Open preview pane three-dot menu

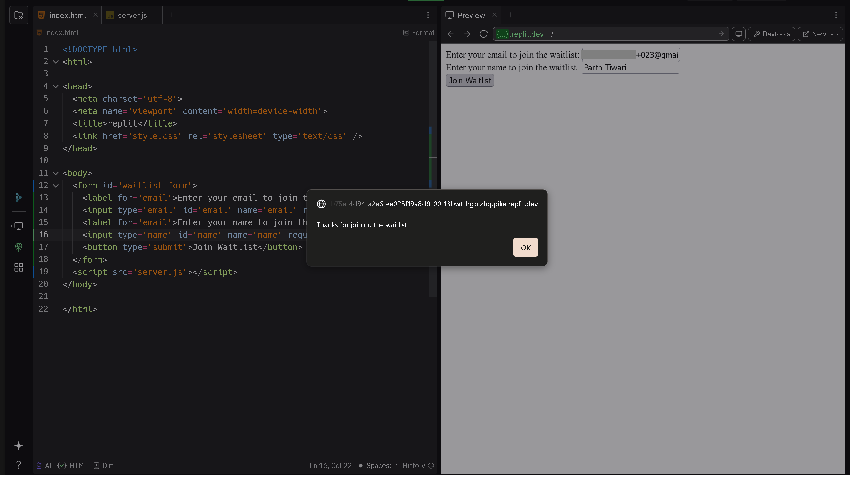coord(836,15)
